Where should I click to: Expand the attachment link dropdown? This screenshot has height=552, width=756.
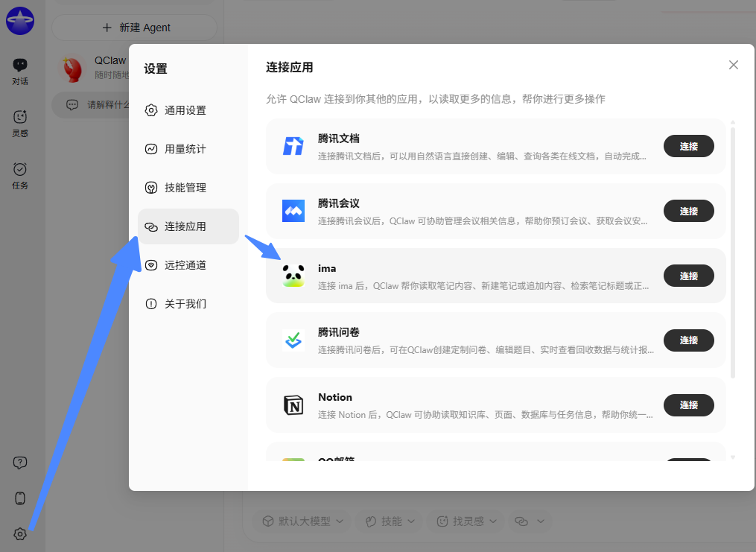(x=530, y=521)
